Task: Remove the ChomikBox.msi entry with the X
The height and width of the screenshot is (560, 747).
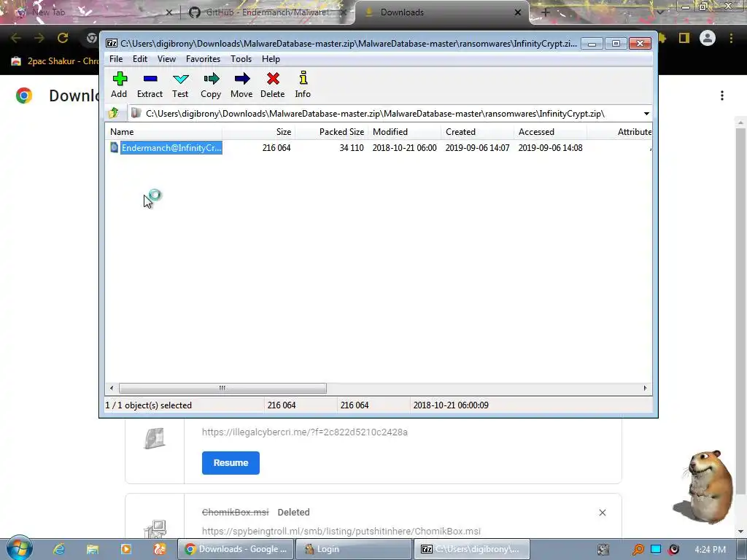Action: pos(603,513)
